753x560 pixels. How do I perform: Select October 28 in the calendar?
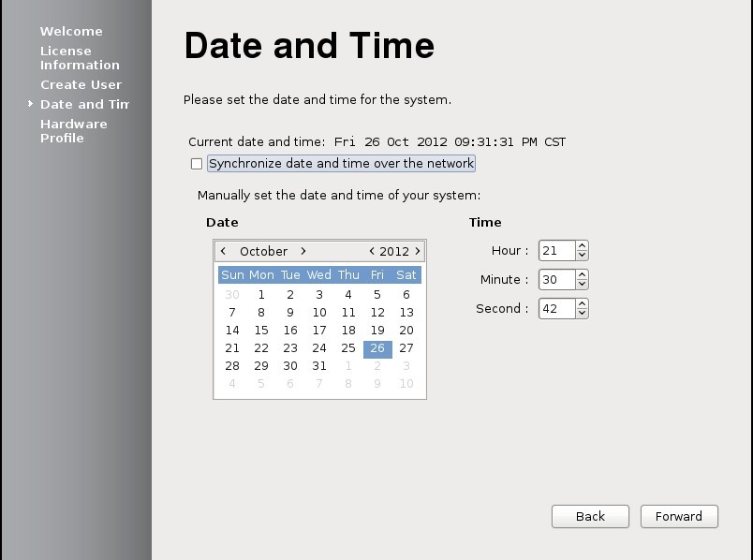(232, 366)
